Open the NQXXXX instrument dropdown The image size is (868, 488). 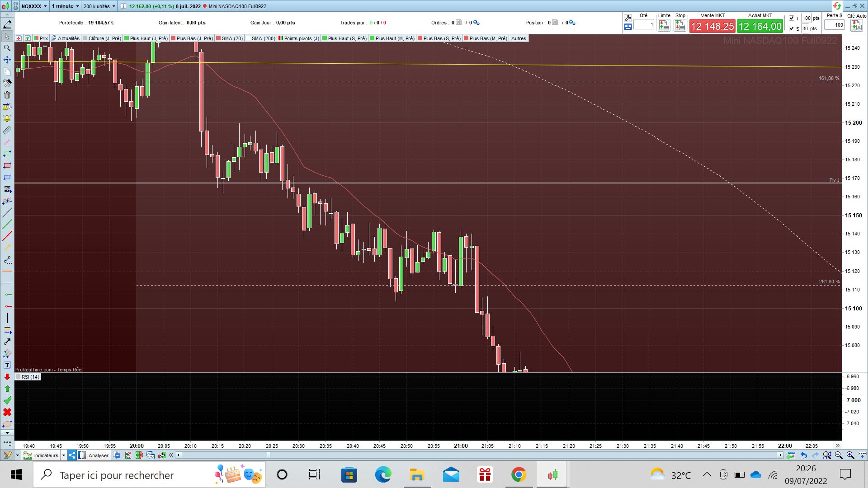(x=34, y=6)
